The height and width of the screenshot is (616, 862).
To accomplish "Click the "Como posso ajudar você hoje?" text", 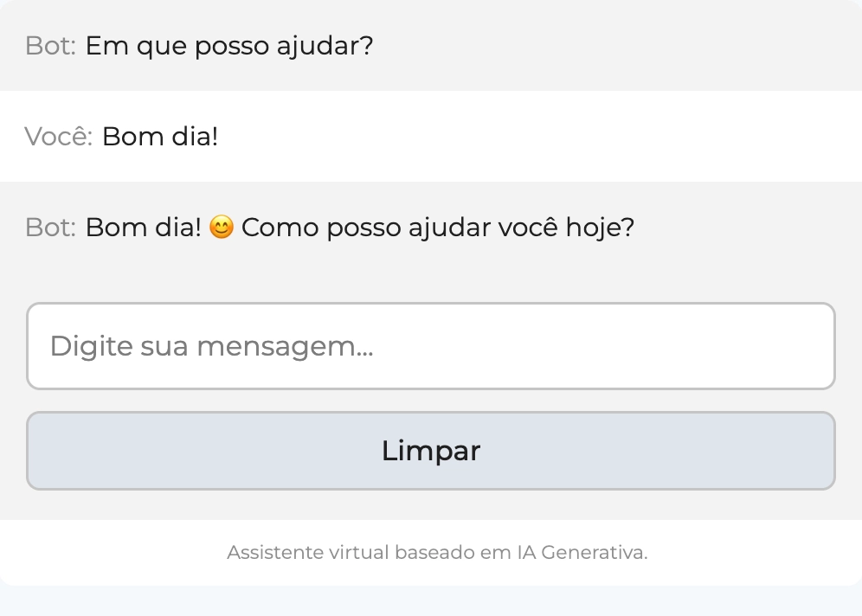I will tap(438, 228).
